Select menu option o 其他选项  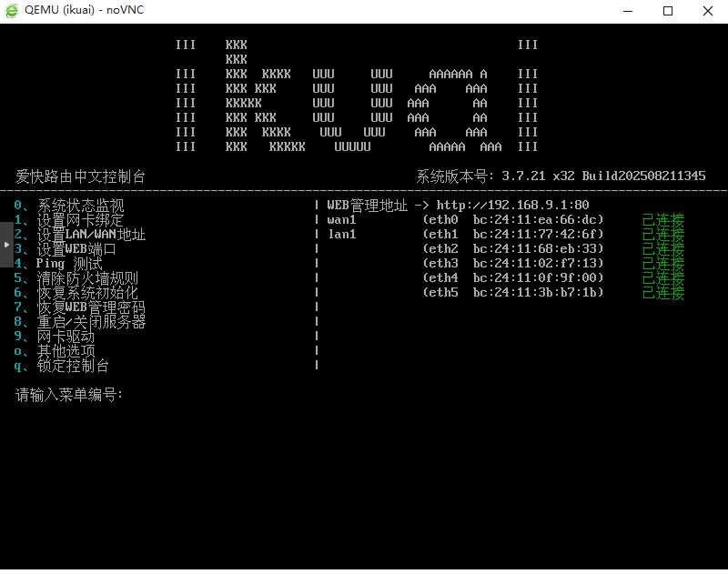[x=55, y=351]
